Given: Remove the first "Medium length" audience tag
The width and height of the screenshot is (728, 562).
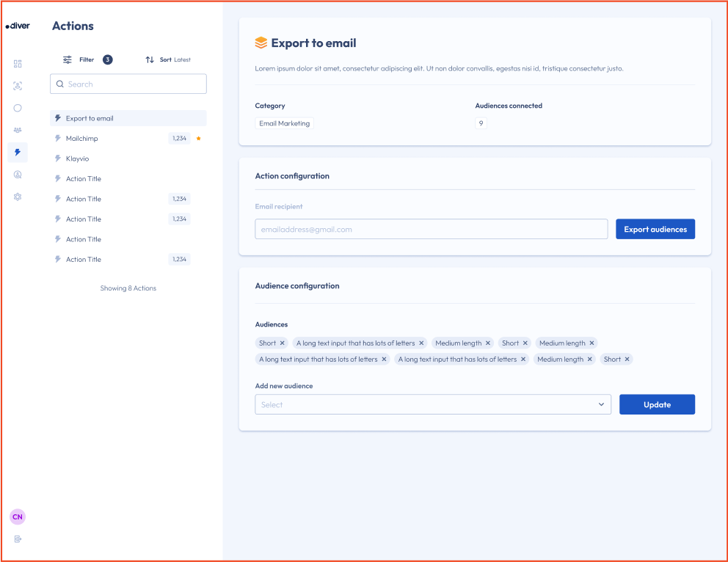Looking at the screenshot, I should [488, 343].
